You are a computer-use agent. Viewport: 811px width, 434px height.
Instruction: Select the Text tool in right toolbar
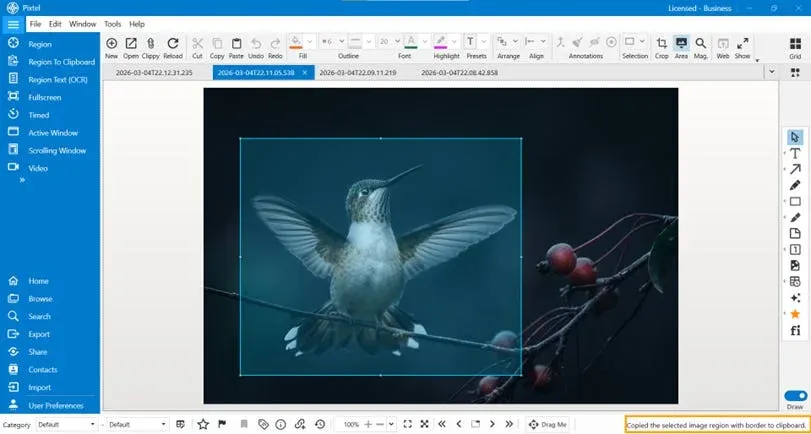[x=795, y=153]
